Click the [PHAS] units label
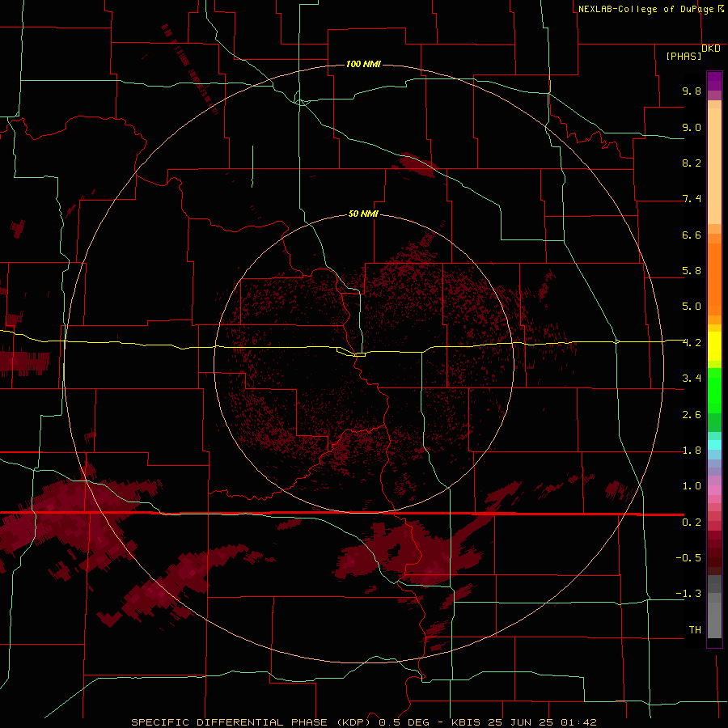 pos(684,57)
